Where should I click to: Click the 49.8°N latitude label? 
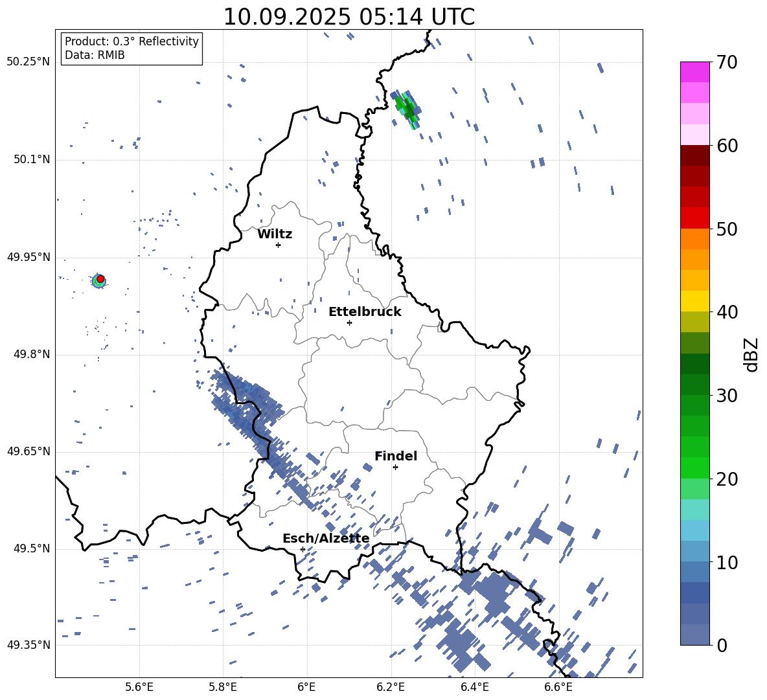(x=32, y=354)
